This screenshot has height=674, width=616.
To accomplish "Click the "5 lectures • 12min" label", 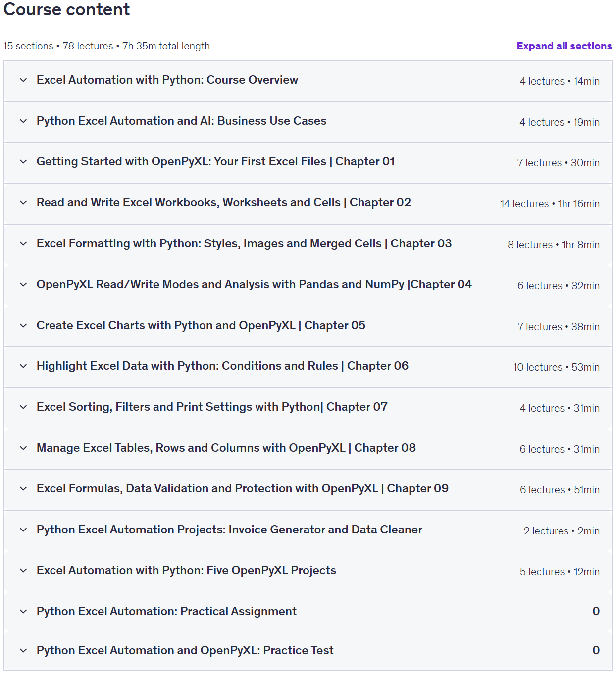I will pos(560,572).
